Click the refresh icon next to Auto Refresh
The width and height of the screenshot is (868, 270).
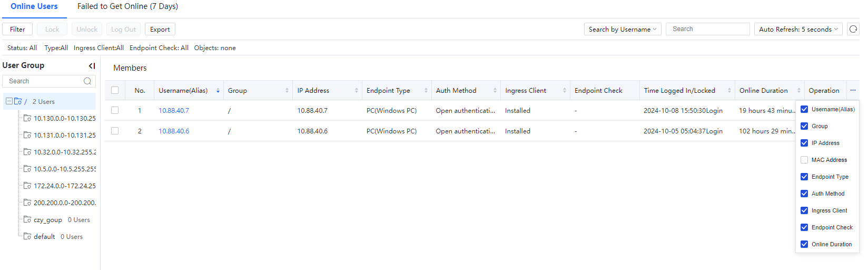[x=853, y=29]
